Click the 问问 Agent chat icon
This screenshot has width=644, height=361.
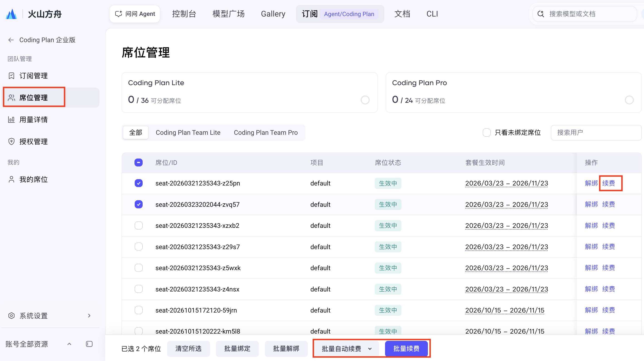[x=118, y=14]
